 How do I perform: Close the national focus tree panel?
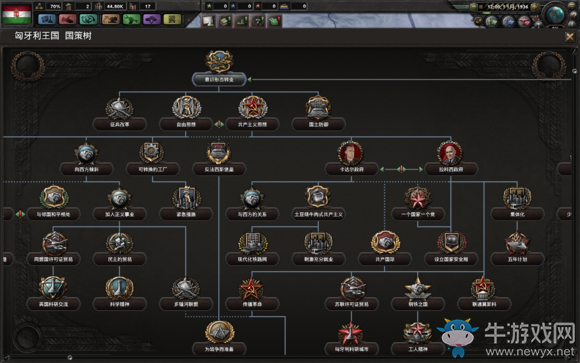[x=570, y=37]
